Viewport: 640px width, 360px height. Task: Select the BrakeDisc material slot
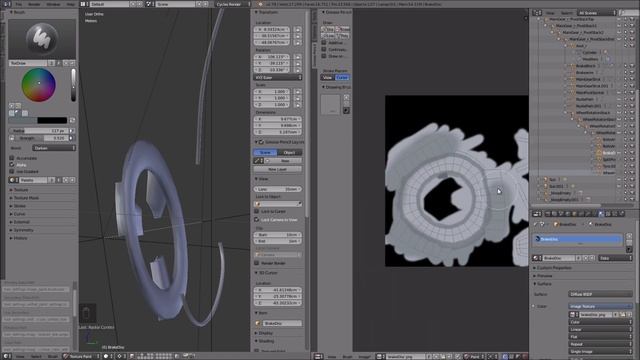578,239
